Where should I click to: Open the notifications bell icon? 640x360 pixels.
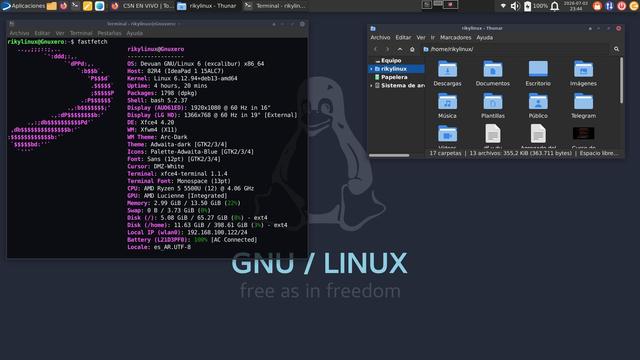click(555, 6)
